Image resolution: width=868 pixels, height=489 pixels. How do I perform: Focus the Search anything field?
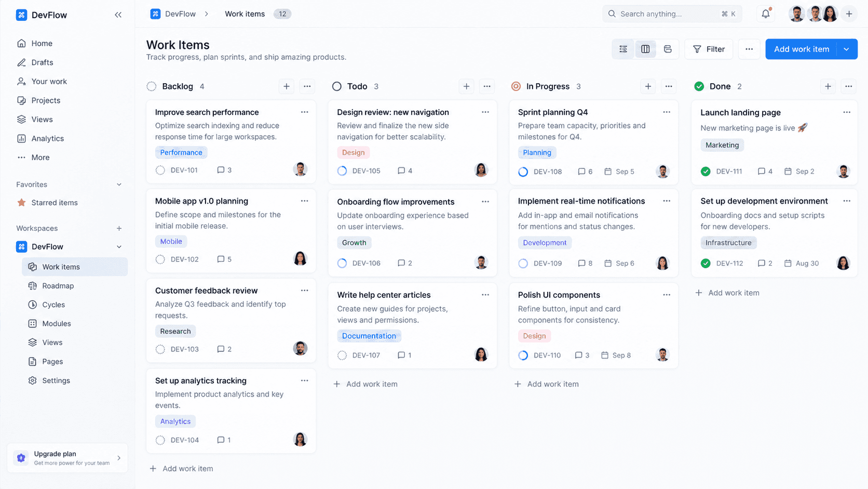point(672,14)
